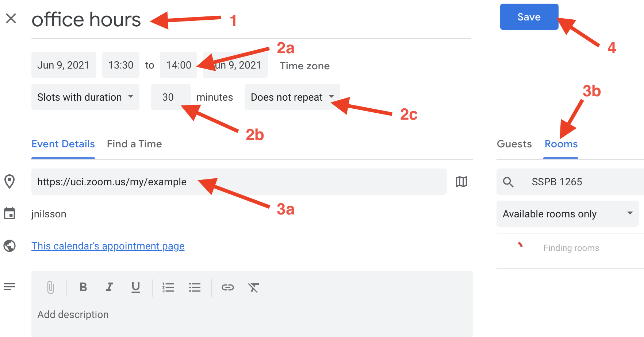Click the 13:30 start time field
Screen dimensions: 644x337
(121, 65)
